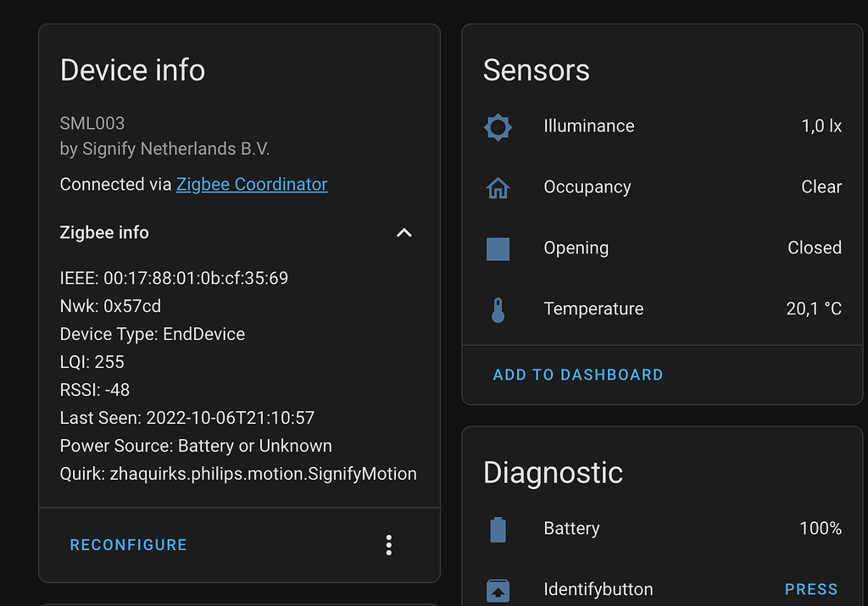Click the RECONFIGURE button
Image resolution: width=868 pixels, height=606 pixels.
[x=128, y=545]
